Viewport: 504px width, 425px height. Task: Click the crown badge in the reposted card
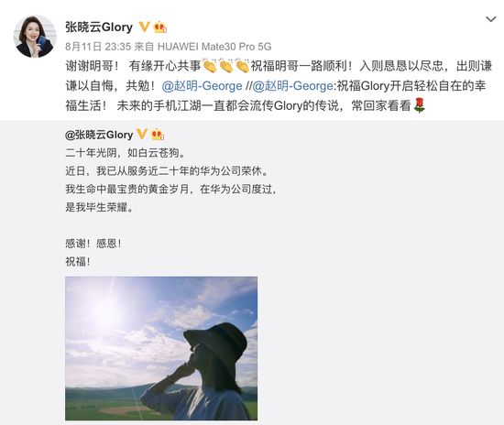pyautogui.click(x=158, y=135)
